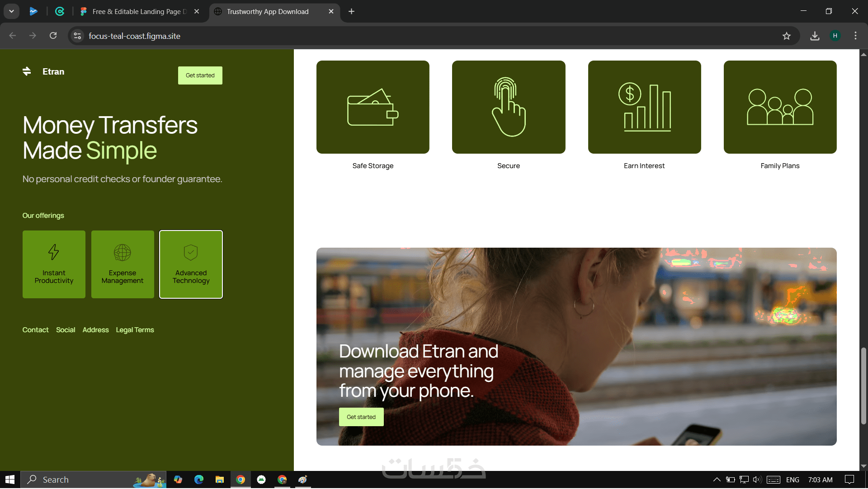Click the Earn Interest chart icon card
This screenshot has width=868, height=489.
coord(644,107)
